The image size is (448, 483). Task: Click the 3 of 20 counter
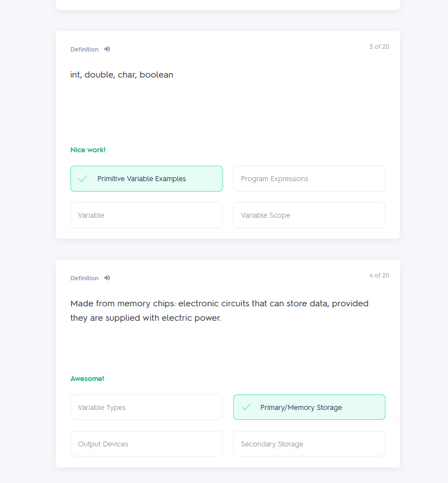tap(379, 47)
